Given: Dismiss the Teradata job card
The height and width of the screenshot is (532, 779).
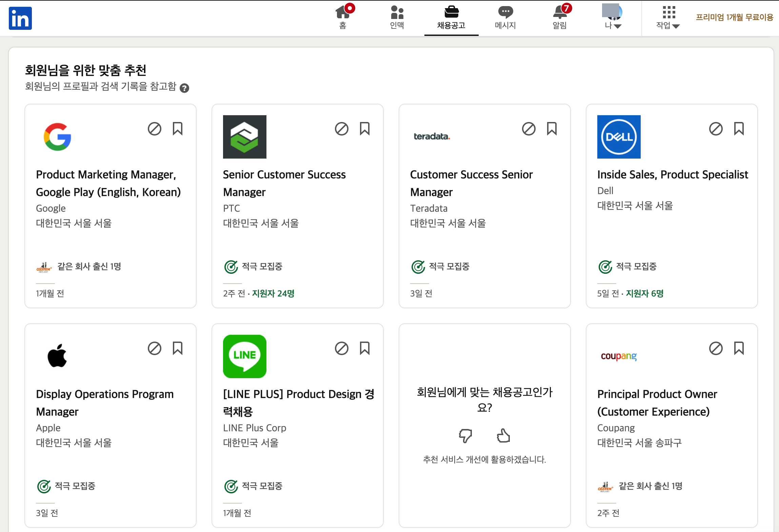Looking at the screenshot, I should tap(529, 129).
